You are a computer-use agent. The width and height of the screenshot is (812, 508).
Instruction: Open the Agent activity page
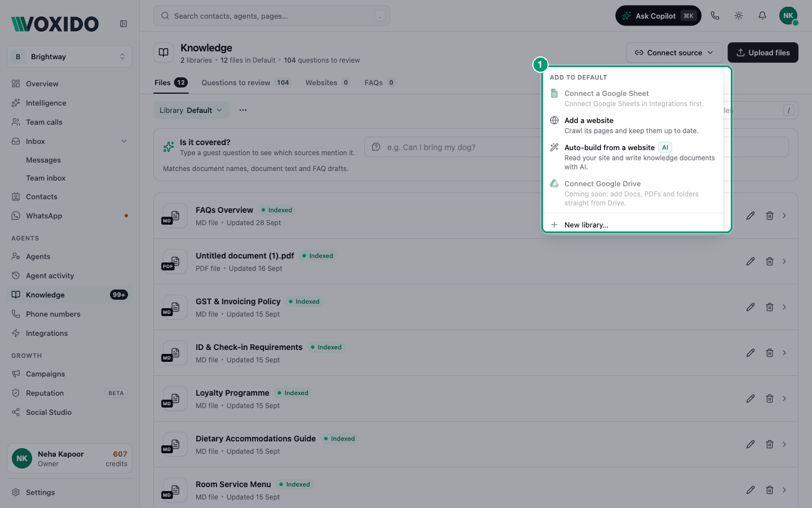click(70, 275)
